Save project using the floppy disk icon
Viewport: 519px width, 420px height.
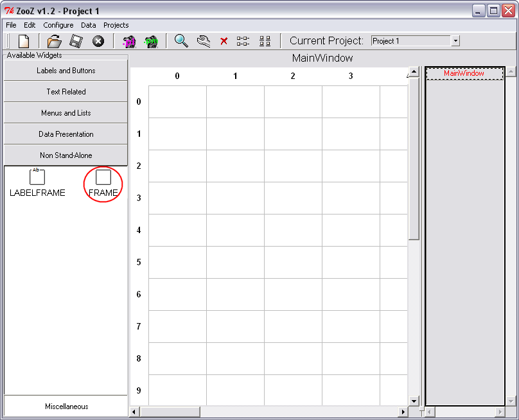click(x=76, y=41)
